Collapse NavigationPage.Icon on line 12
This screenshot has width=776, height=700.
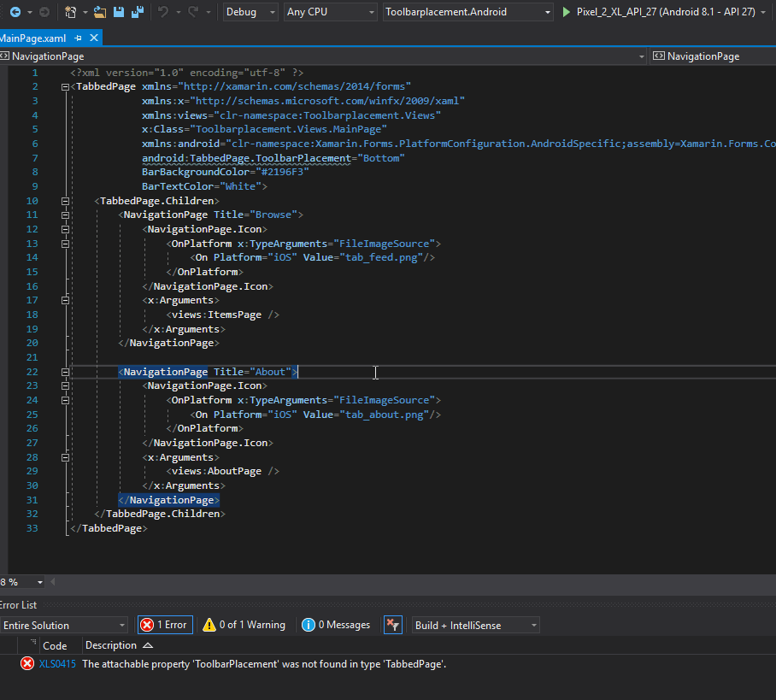65,229
